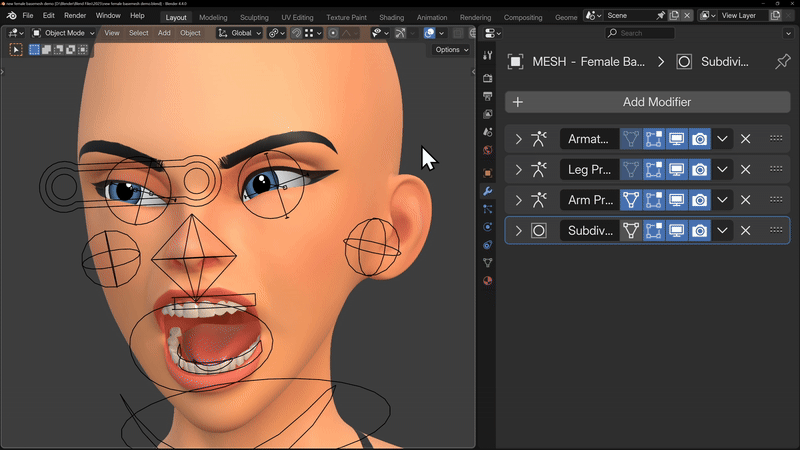Toggle proportional editing in viewport header
The height and width of the screenshot is (450, 800).
(333, 33)
